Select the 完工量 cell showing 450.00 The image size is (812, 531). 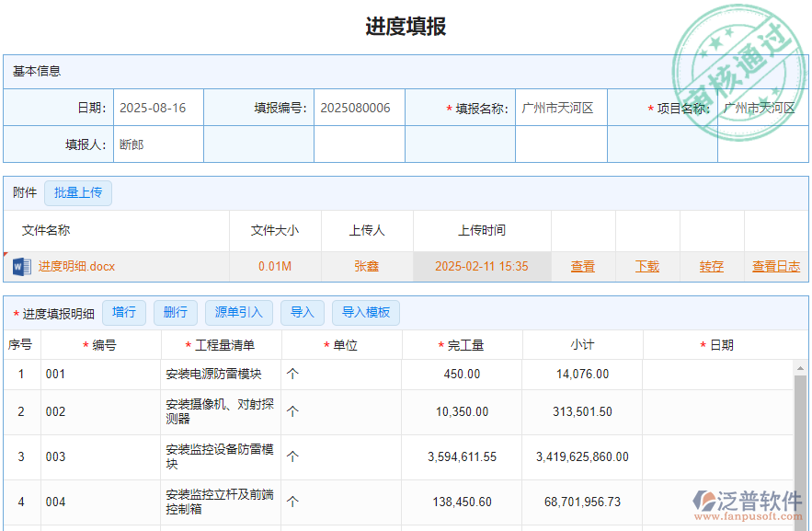[463, 375]
